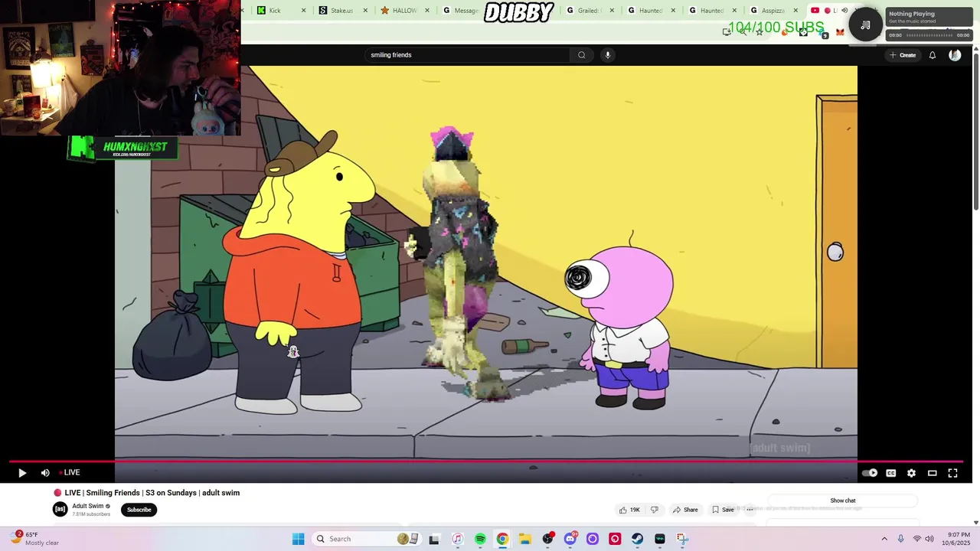980x551 pixels.
Task: Click the 'smiling friends' search field
Action: pyautogui.click(x=468, y=55)
